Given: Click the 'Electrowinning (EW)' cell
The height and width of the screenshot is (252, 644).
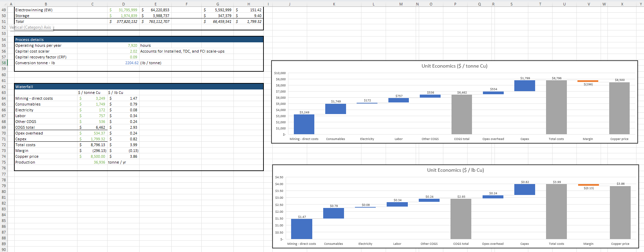Looking at the screenshot, I should pyautogui.click(x=46, y=10).
